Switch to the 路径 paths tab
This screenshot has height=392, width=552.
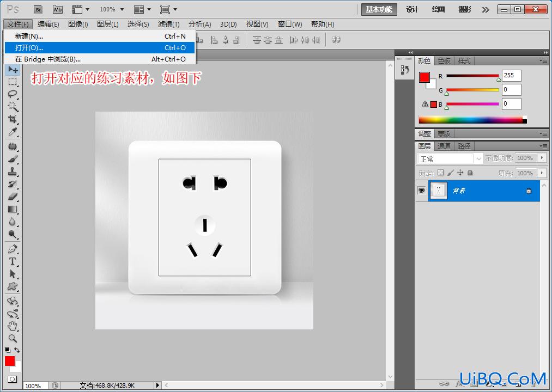pos(464,146)
